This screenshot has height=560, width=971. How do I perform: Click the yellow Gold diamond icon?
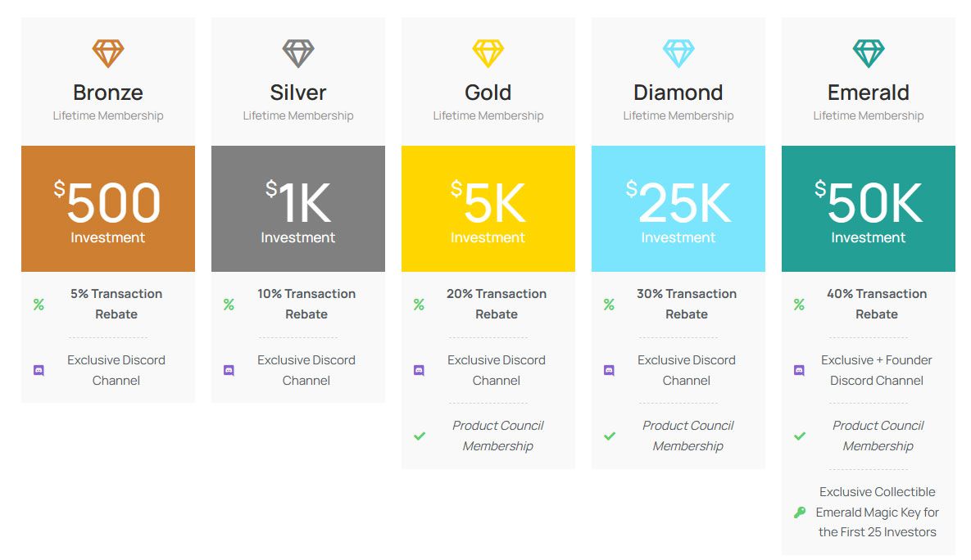488,53
